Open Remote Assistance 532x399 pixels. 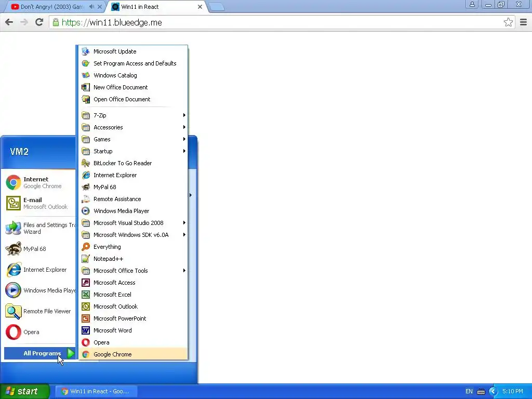point(133,199)
